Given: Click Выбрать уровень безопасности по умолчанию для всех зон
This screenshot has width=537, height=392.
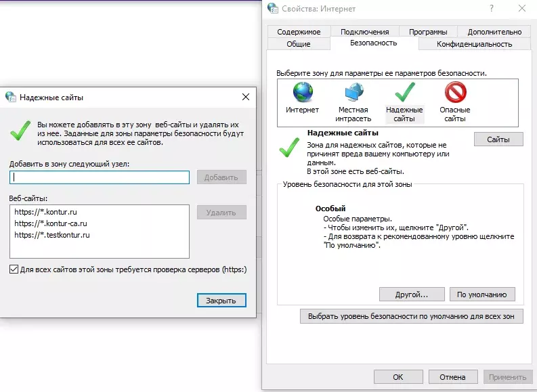Looking at the screenshot, I should [x=411, y=316].
